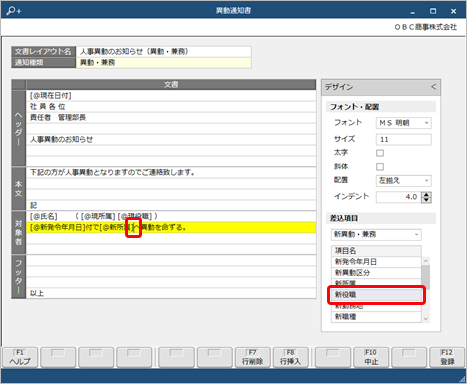Image resolution: width=467 pixels, height=384 pixels.
Task: Click the 文書レイアウト名 field
Action: pos(164,51)
